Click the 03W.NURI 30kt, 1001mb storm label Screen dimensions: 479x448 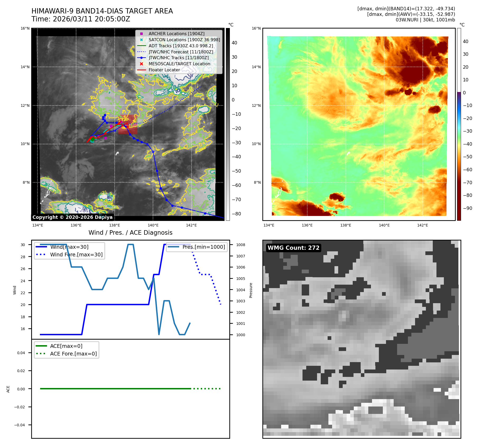pyautogui.click(x=425, y=20)
